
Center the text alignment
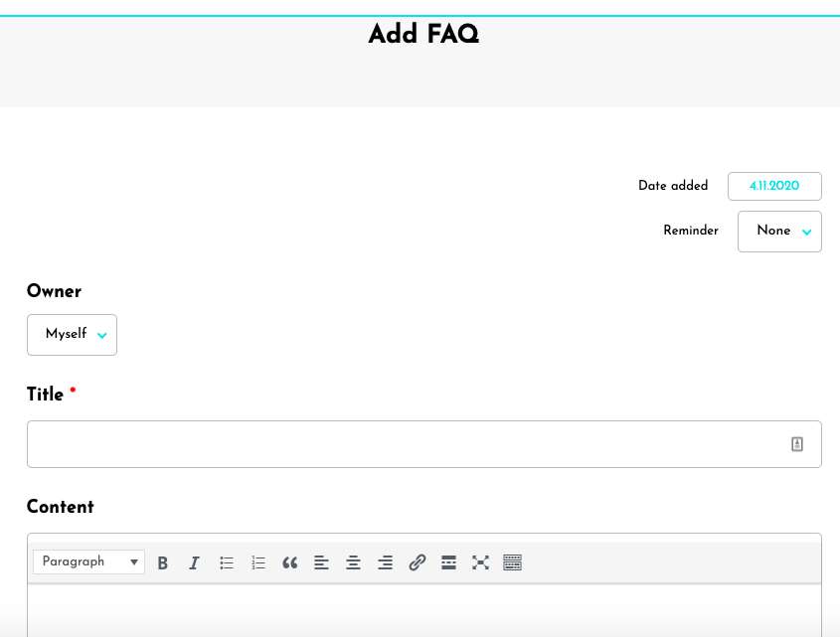point(353,562)
